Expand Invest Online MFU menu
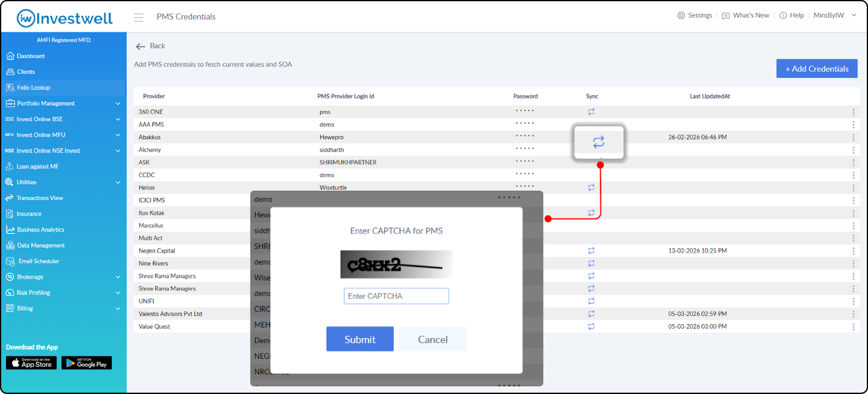 tap(118, 135)
